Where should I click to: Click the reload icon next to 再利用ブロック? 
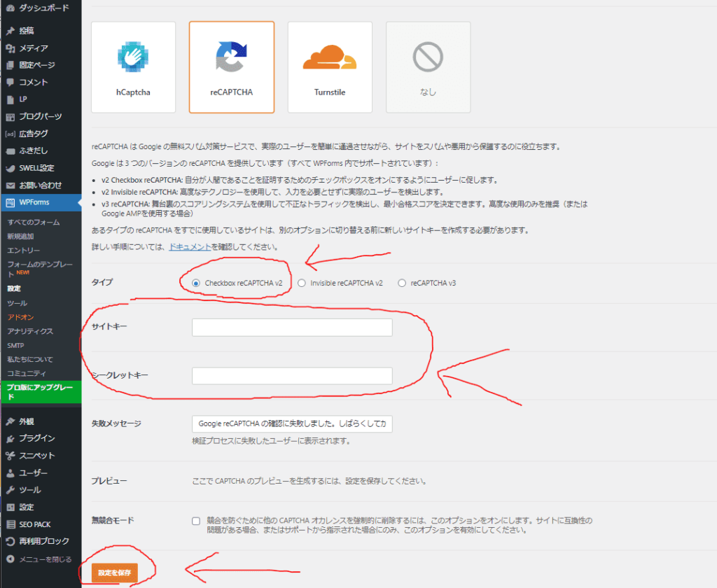tap(10, 541)
